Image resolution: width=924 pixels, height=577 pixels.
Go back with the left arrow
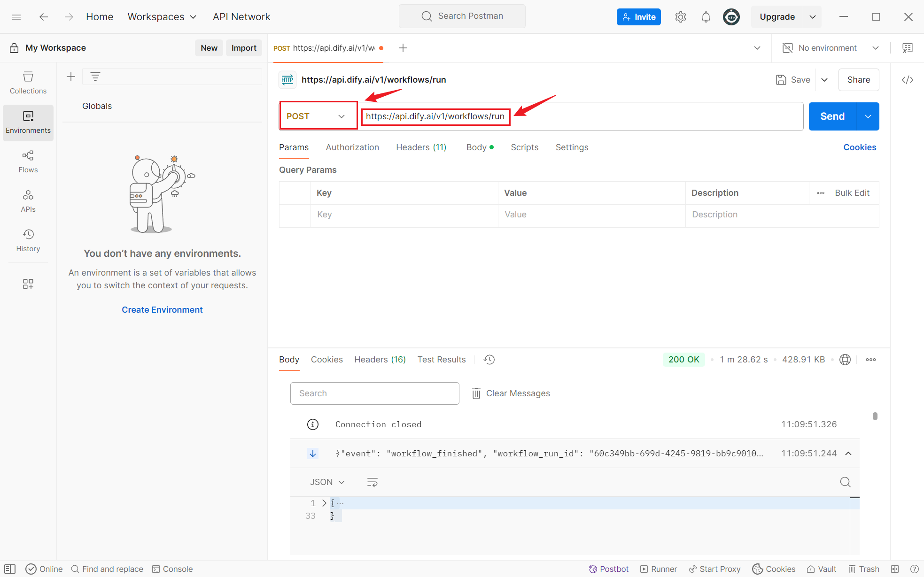point(44,17)
